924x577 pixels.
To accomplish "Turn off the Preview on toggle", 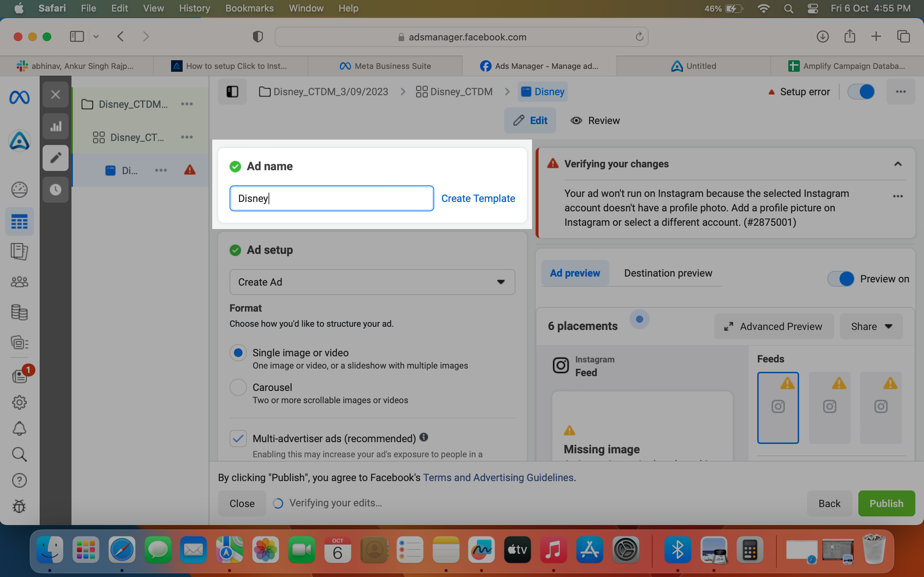I will click(x=841, y=278).
